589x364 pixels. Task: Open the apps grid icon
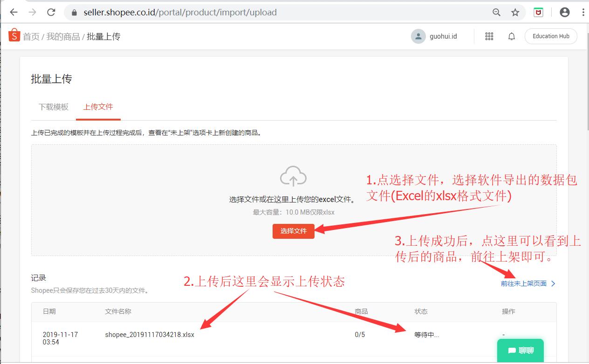489,36
